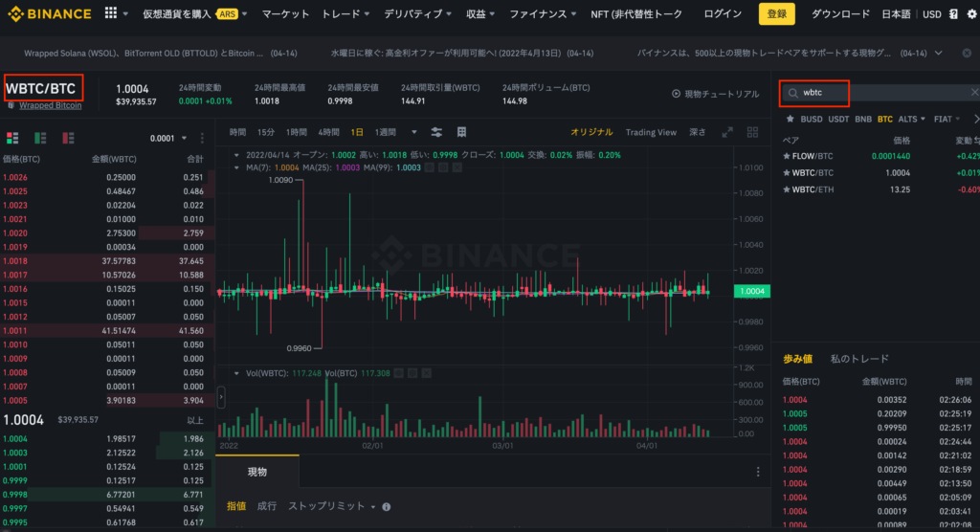
Task: Open マーケット menu item
Action: (x=285, y=13)
